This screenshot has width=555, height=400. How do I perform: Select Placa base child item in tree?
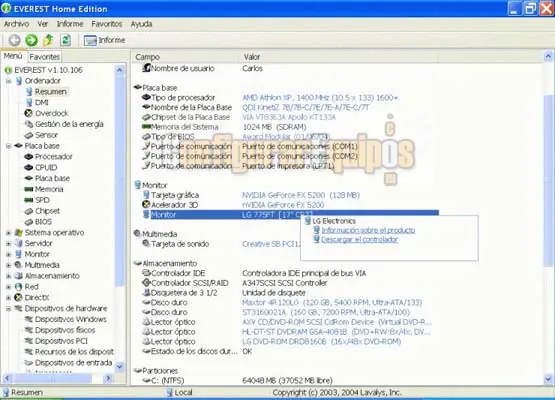(52, 178)
